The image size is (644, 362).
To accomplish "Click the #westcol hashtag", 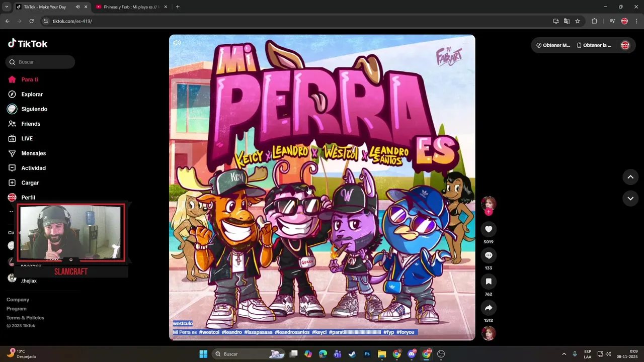I will click(209, 332).
